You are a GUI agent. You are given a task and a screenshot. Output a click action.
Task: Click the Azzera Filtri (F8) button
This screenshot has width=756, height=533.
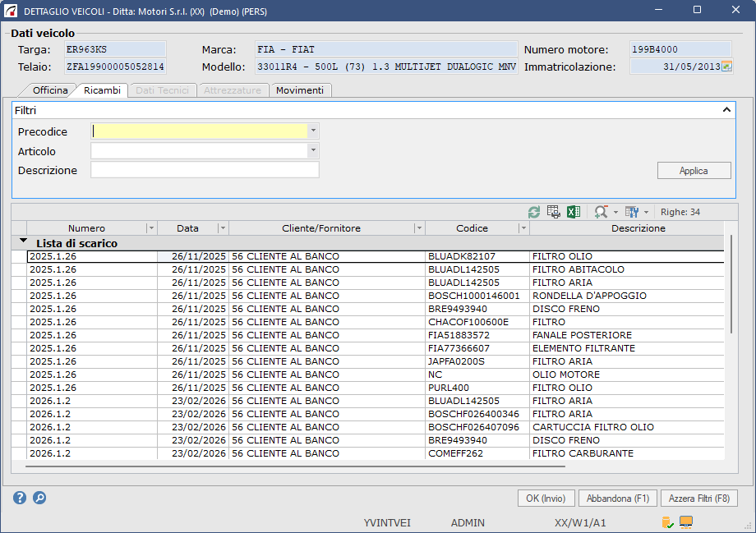[698, 499]
